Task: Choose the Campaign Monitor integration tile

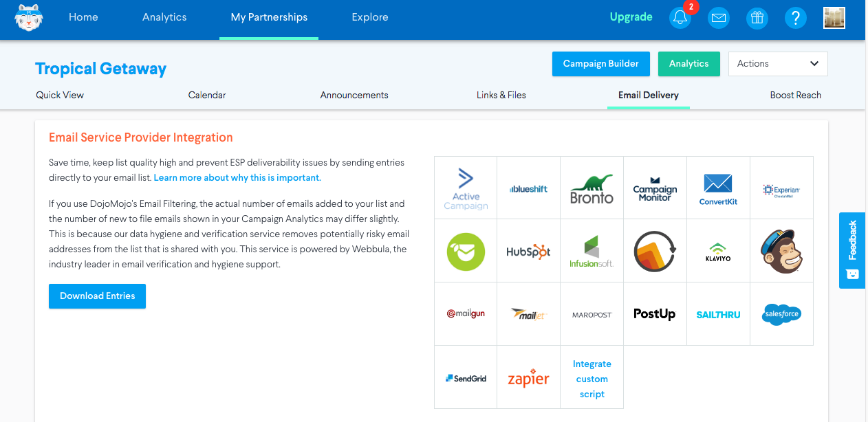Action: pos(655,188)
